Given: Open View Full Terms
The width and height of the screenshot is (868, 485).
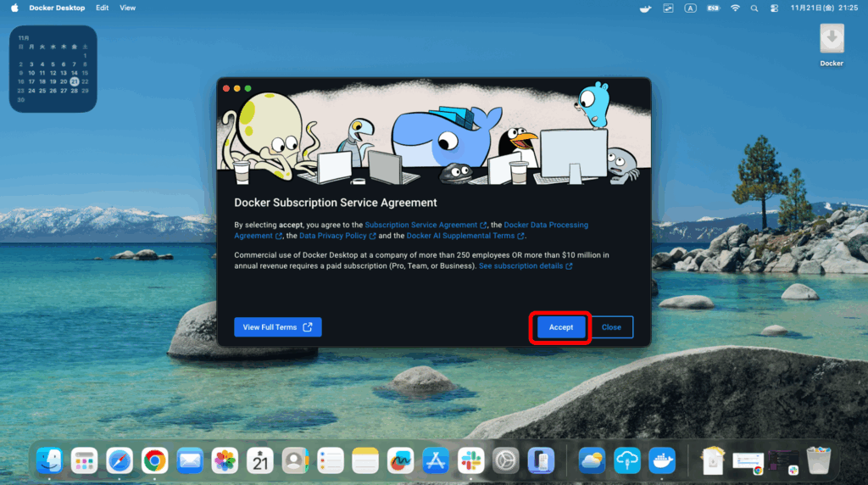Looking at the screenshot, I should pos(277,327).
